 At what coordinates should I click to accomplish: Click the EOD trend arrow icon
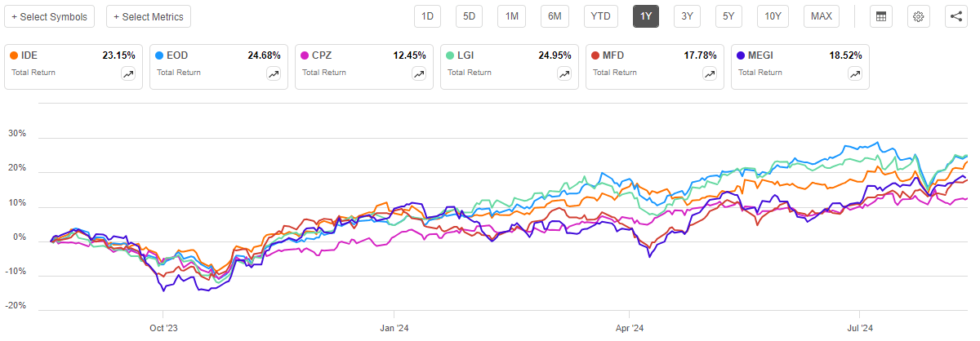point(274,73)
